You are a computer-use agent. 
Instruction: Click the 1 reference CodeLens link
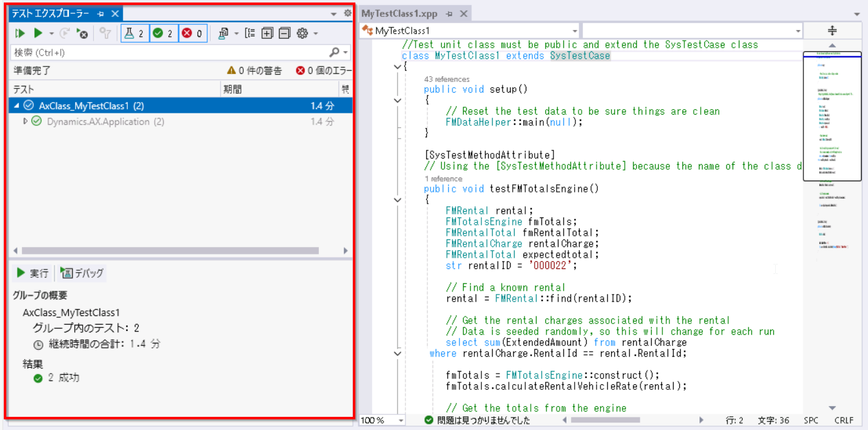point(443,179)
